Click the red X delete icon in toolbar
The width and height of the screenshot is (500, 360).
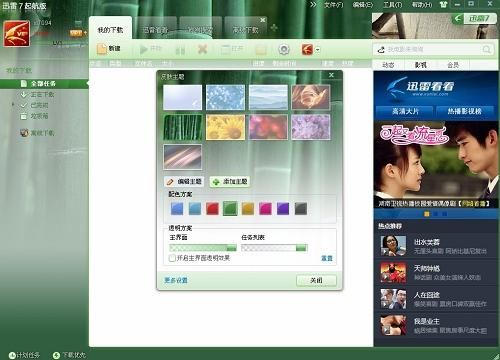pos(202,49)
